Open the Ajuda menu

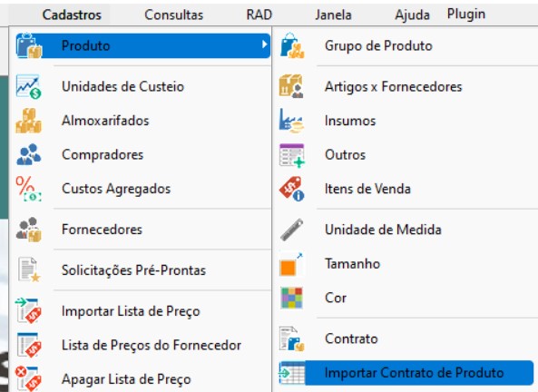pos(412,15)
